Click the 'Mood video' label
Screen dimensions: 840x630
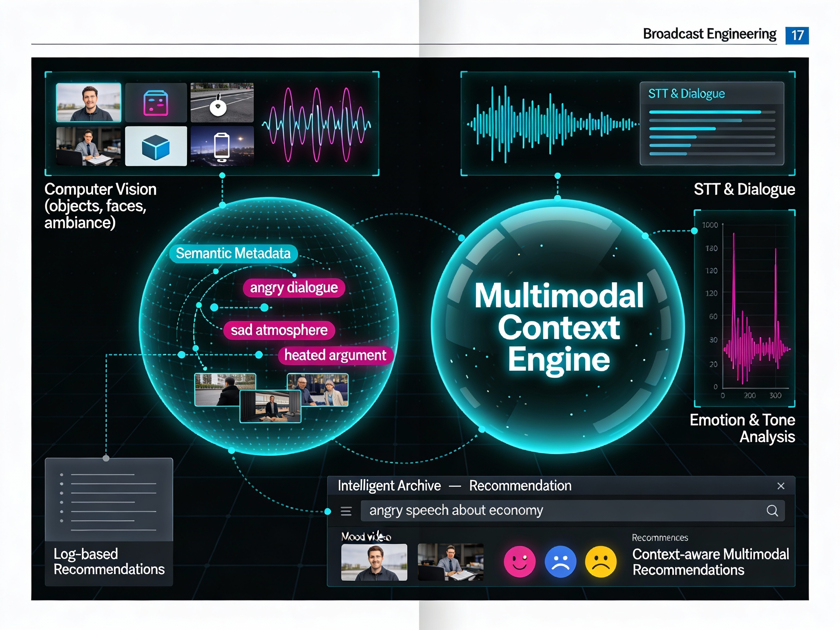(366, 537)
